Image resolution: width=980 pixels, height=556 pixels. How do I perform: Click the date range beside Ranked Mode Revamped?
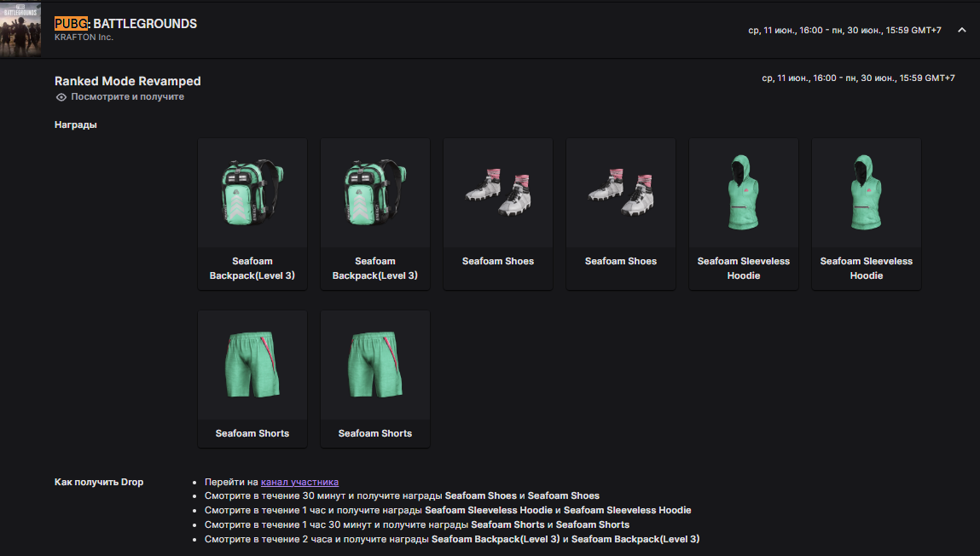click(x=858, y=78)
